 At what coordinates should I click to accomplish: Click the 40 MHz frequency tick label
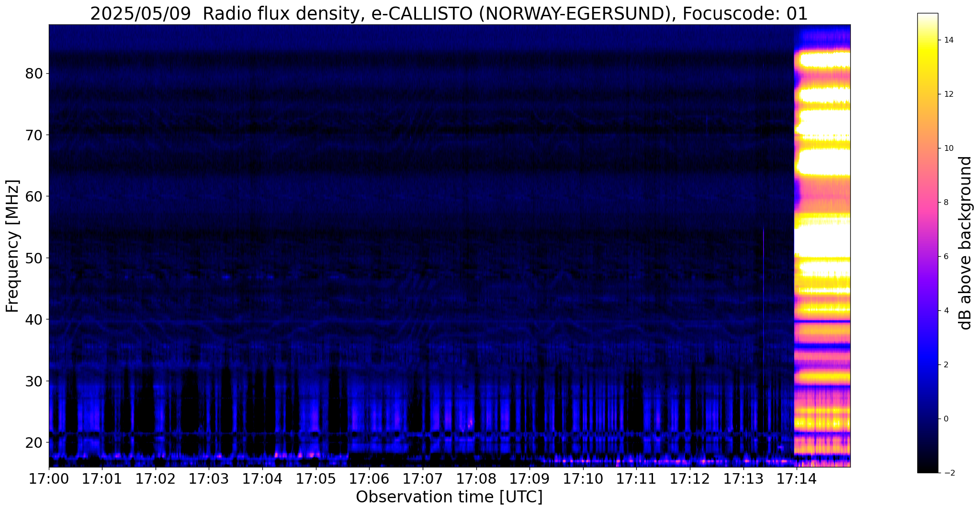(x=35, y=319)
